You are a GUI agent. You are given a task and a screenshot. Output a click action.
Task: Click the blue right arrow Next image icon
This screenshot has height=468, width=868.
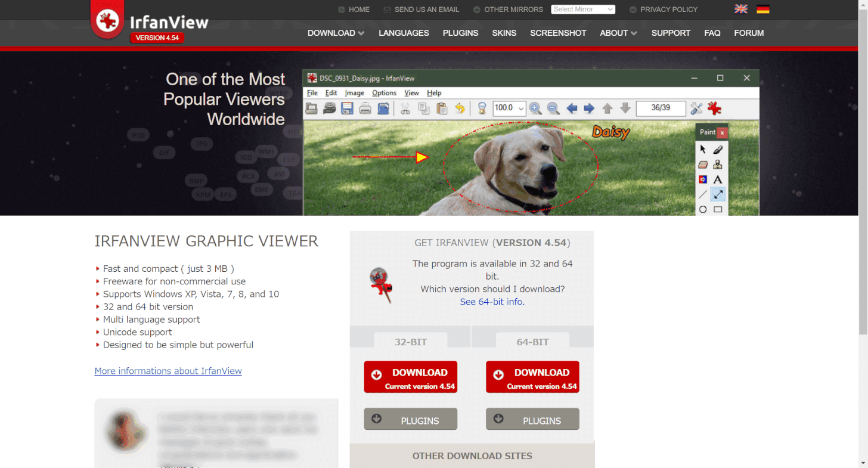pyautogui.click(x=589, y=109)
